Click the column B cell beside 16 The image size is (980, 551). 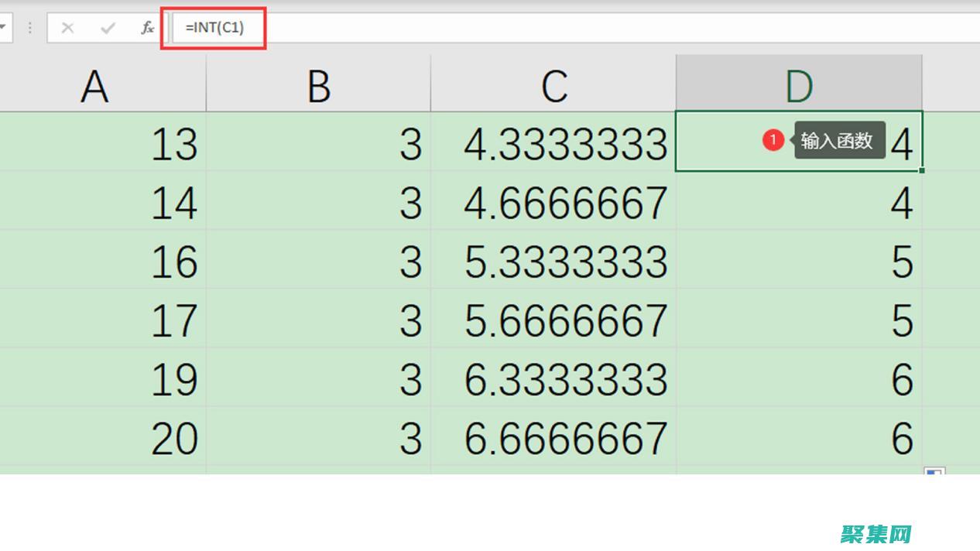(318, 262)
